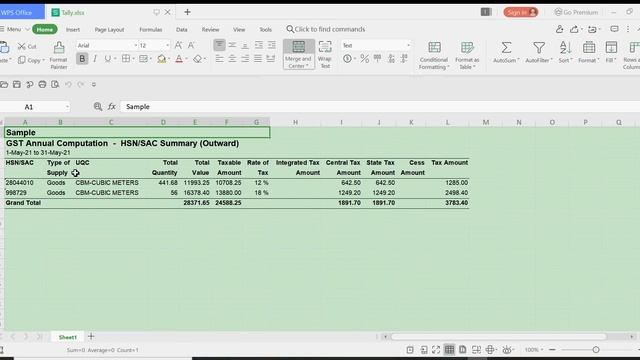Align text right button
Viewport: 640px width, 360px height.
pos(245,59)
